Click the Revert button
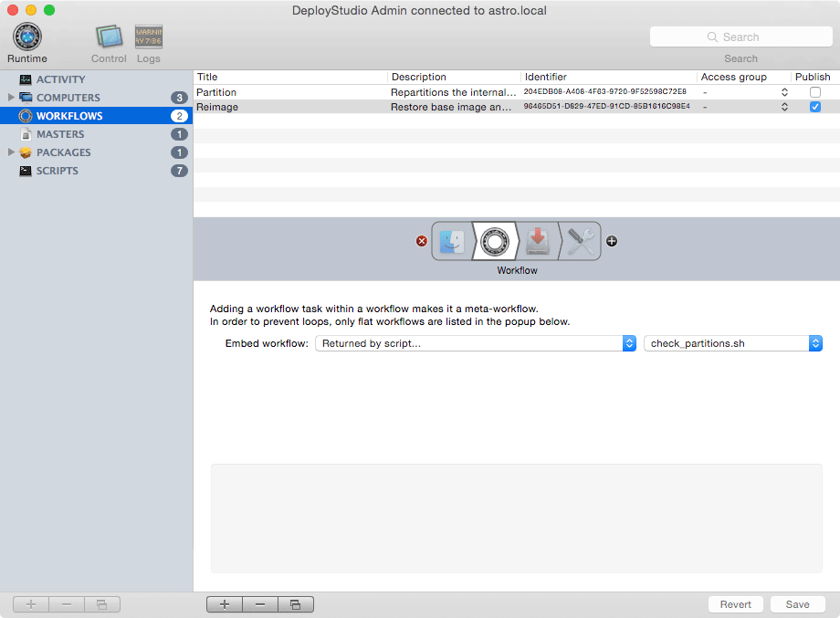The height and width of the screenshot is (618, 840). tap(735, 604)
